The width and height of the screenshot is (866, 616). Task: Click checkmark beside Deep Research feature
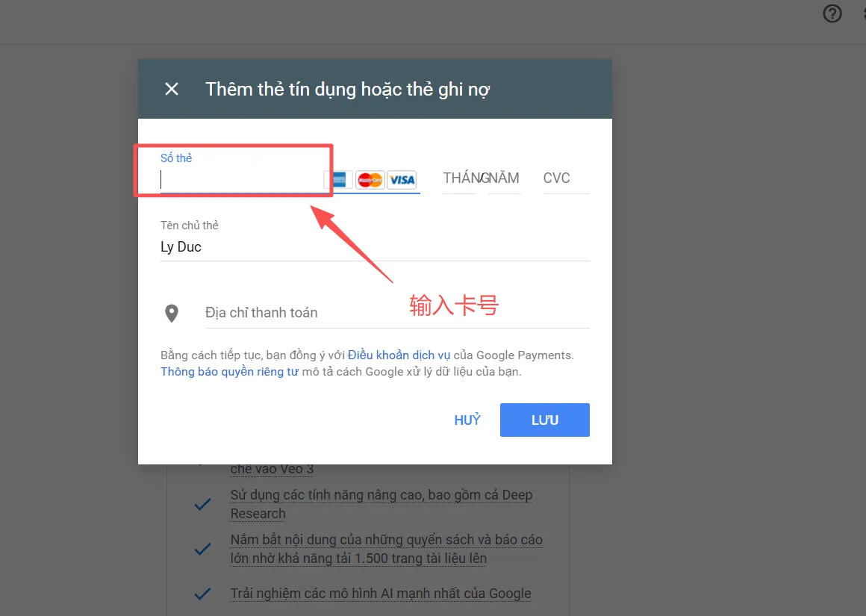pos(203,504)
